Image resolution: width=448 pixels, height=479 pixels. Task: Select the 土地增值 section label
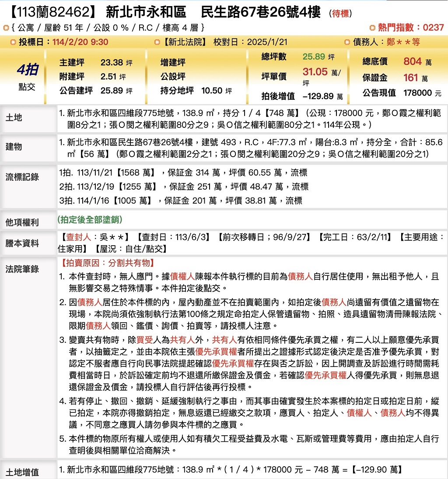(x=22, y=472)
